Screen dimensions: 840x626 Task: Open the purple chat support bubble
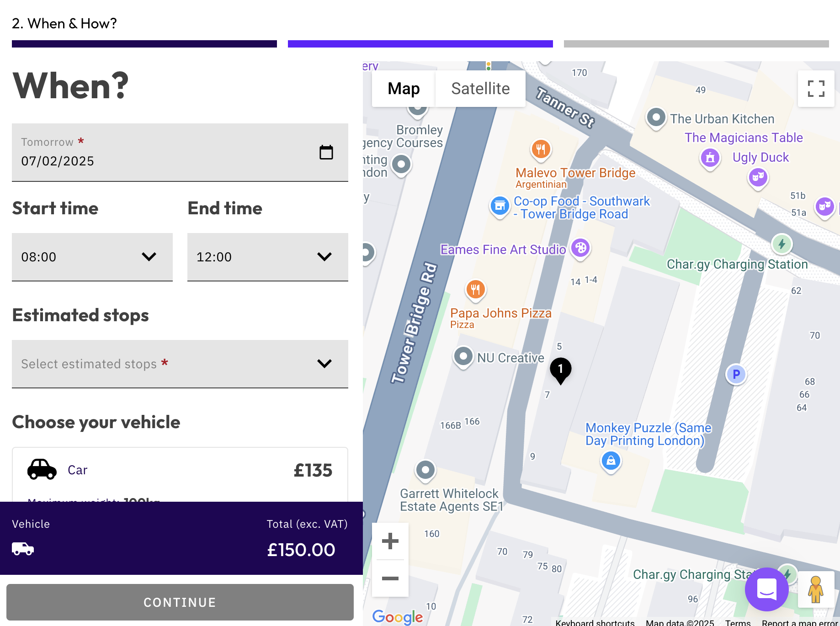pyautogui.click(x=766, y=589)
